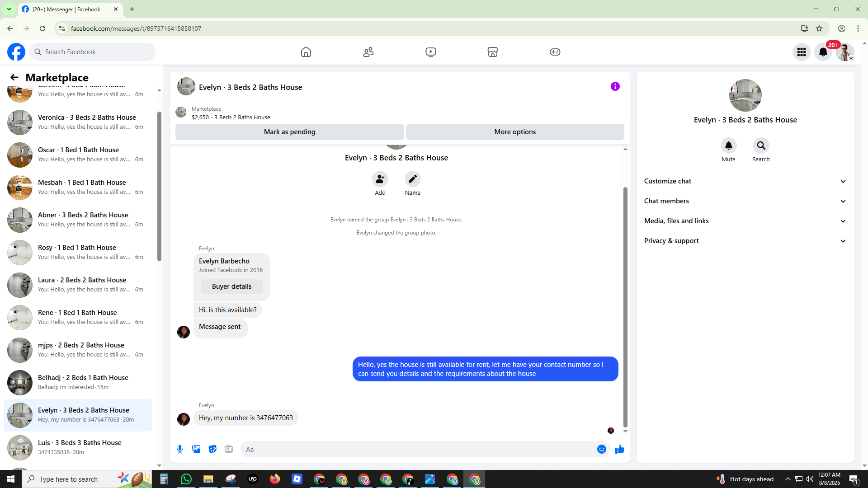This screenshot has height=488, width=868.
Task: Open the emoji picker in message box
Action: (x=601, y=449)
